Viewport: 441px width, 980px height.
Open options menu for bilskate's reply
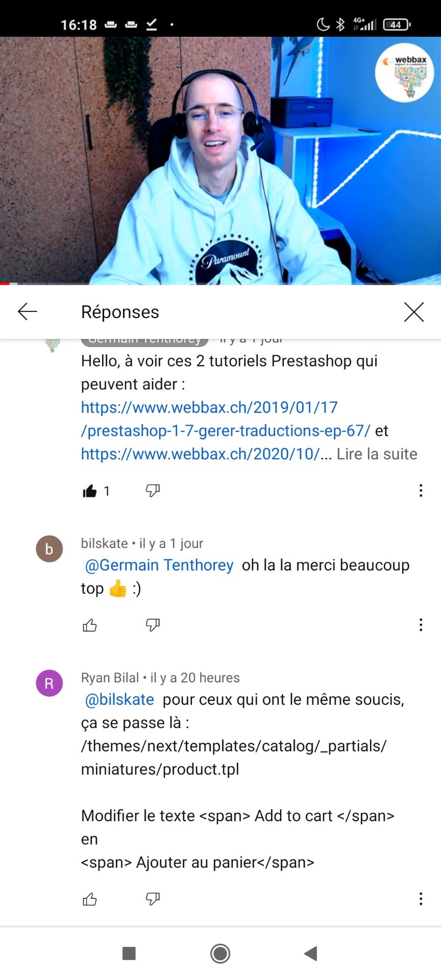click(x=421, y=625)
